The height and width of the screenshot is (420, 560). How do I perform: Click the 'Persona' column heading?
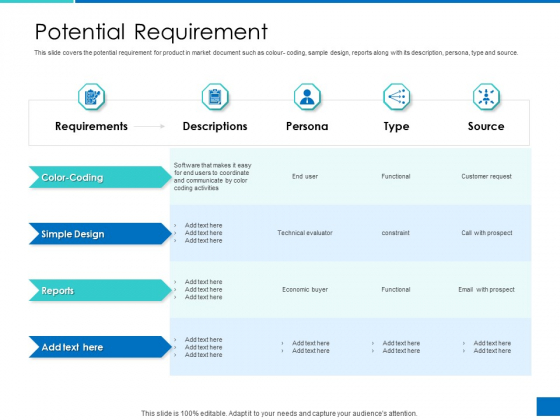coord(307,126)
